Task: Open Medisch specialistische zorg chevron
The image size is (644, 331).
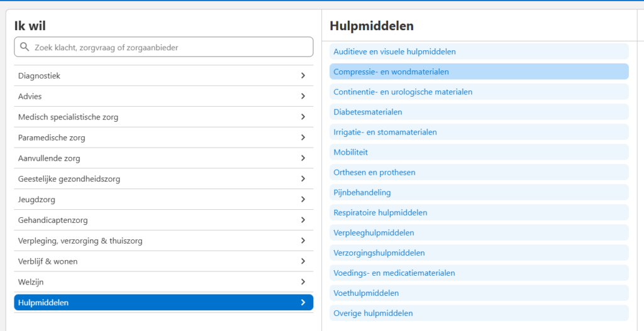Action: pyautogui.click(x=303, y=117)
